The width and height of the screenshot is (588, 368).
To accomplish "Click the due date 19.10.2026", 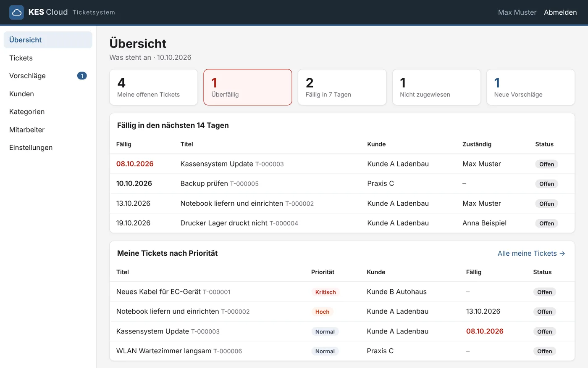I will point(133,223).
